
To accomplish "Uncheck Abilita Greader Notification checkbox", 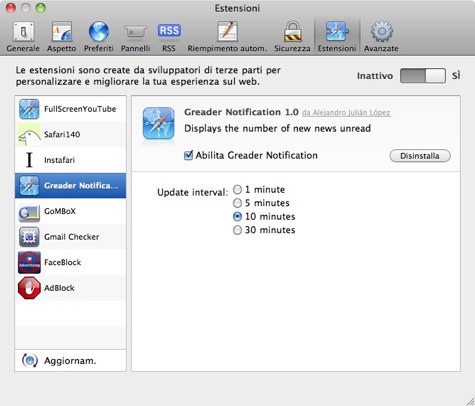I will tap(188, 155).
